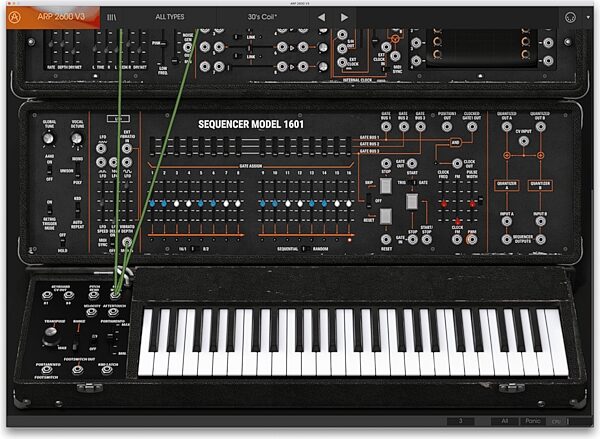Click the sequencer Step button
Viewport: 600px width, 439px height.
tap(385, 186)
